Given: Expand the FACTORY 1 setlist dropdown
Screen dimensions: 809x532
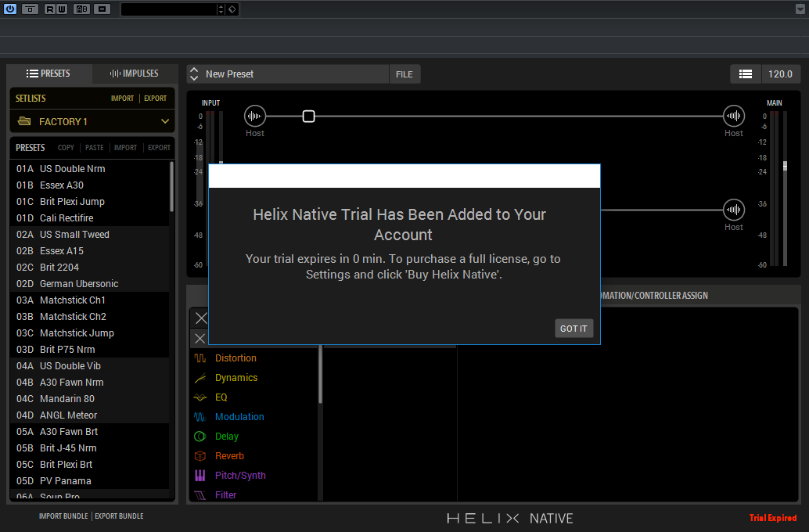Looking at the screenshot, I should pos(165,122).
